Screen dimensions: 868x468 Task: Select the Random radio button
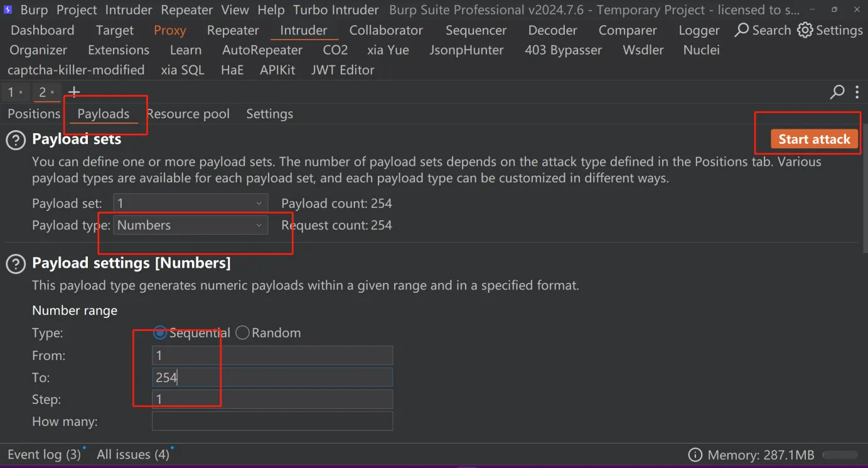tap(242, 333)
